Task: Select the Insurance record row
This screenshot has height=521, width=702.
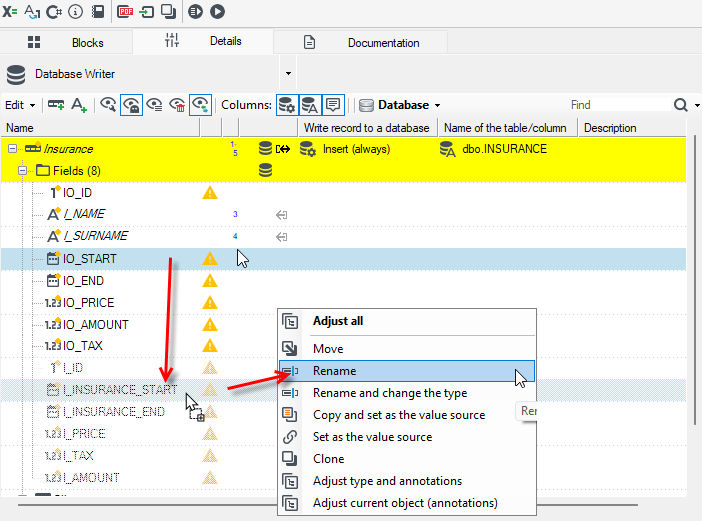Action: [343, 149]
